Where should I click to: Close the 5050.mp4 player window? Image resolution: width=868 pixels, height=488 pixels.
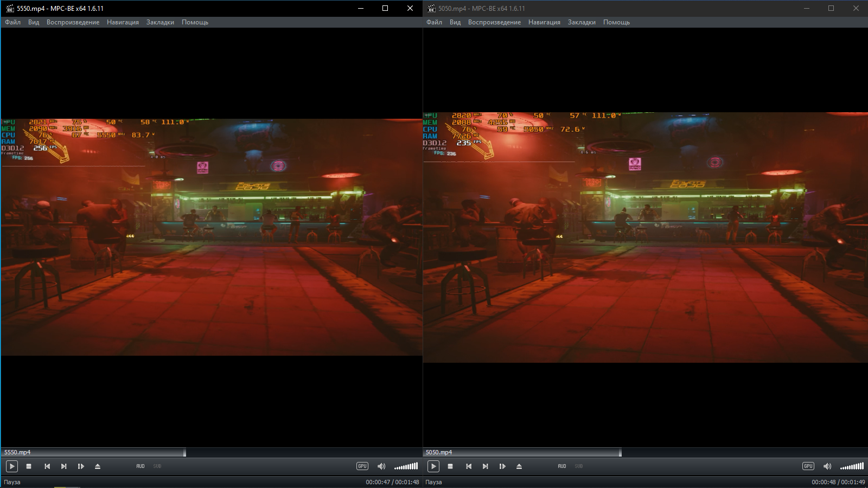pos(856,8)
